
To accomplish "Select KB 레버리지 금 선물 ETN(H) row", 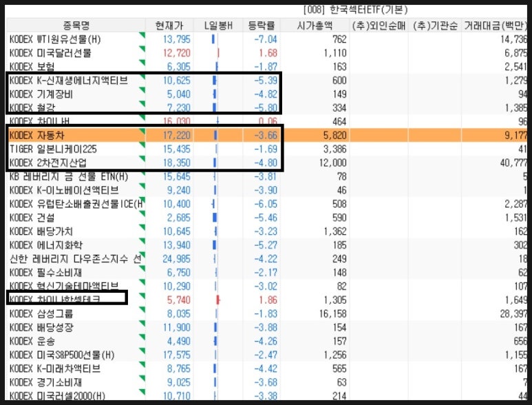I will point(266,176).
